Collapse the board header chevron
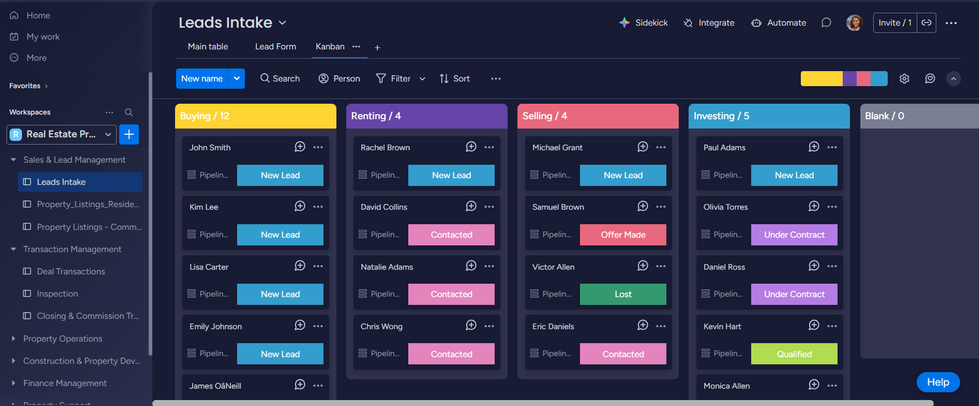 click(953, 79)
